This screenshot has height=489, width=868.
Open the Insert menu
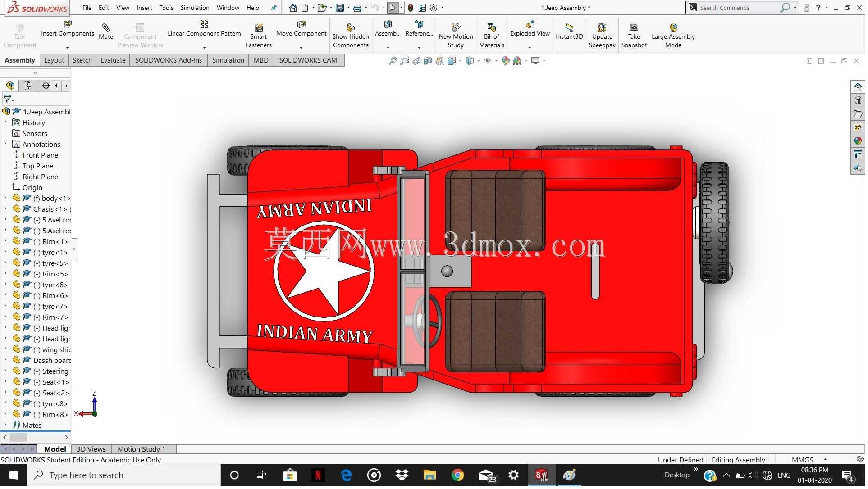click(144, 8)
